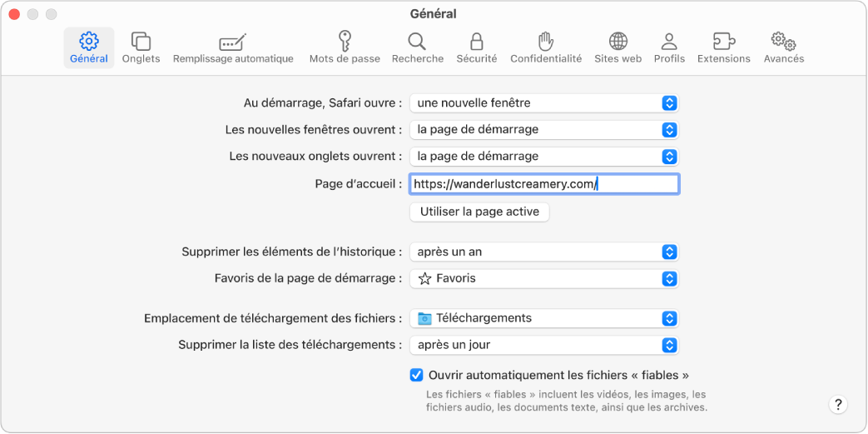The height and width of the screenshot is (434, 868).
Task: Expand the Emplacement de téléchargement des fichiers dropdown
Action: click(545, 318)
